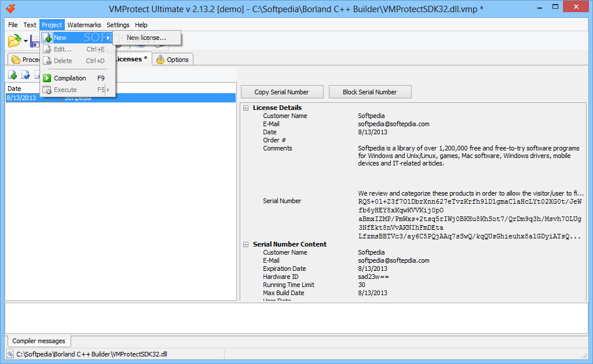Viewport: 593px width, 364px height.
Task: Open the Help menu
Action: [141, 25]
